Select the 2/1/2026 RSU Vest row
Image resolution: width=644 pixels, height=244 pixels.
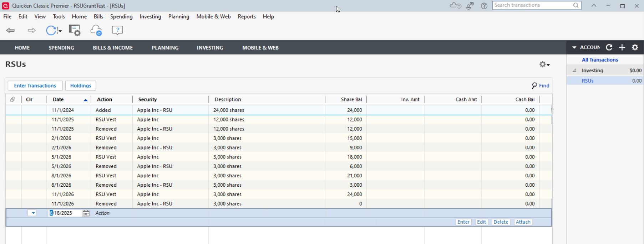point(278,138)
